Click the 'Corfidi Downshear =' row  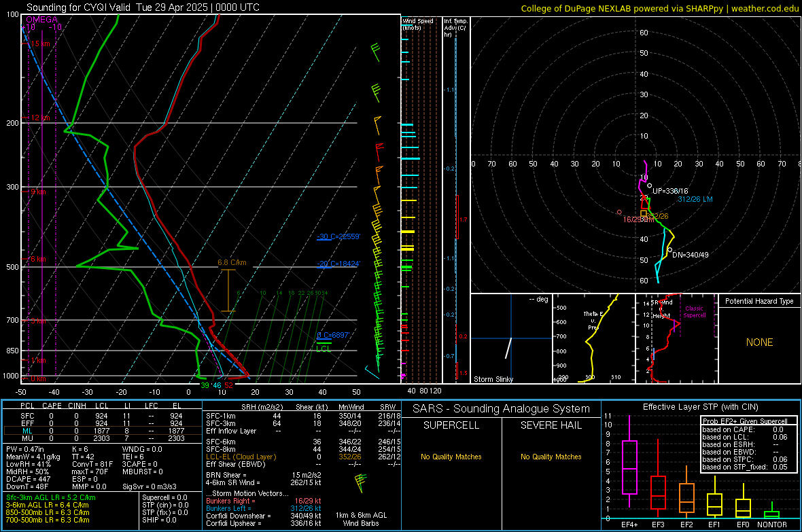pos(264,516)
